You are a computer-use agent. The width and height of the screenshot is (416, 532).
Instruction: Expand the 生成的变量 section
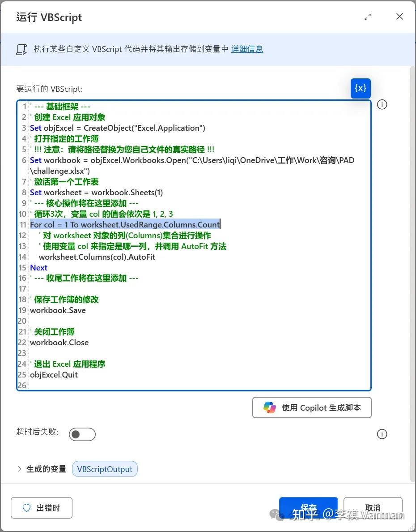click(19, 469)
